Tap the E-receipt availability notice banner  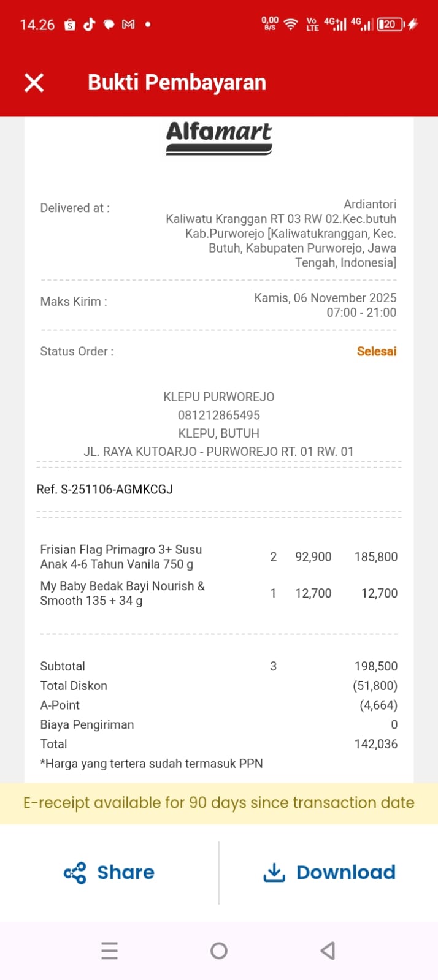pyautogui.click(x=219, y=803)
